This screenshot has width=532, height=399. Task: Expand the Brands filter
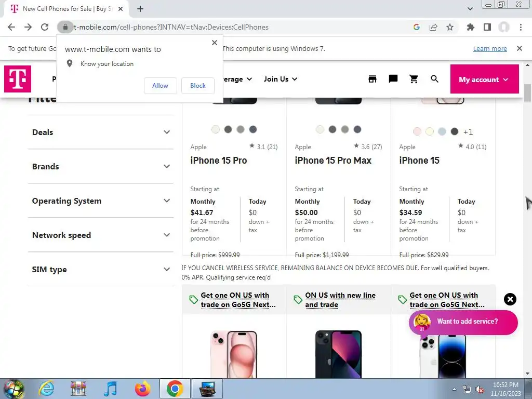coord(101,166)
